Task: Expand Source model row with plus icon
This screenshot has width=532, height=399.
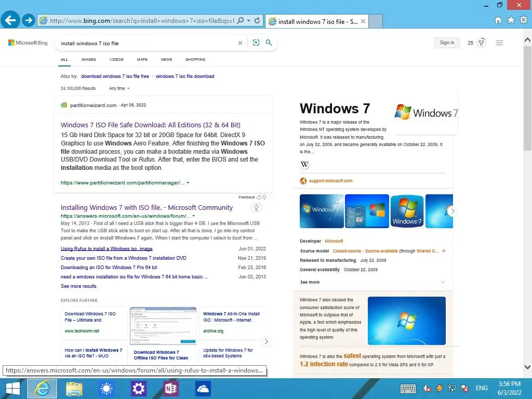Action: [444, 251]
